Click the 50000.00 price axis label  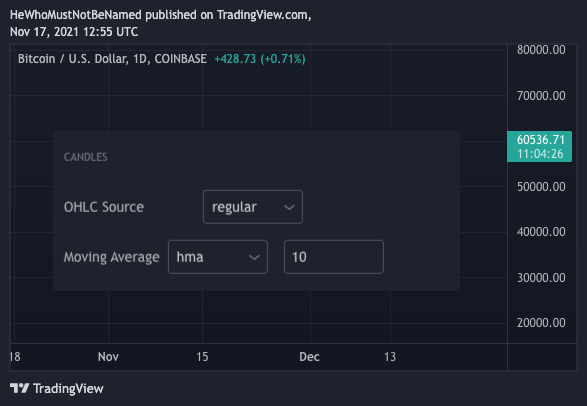point(541,187)
